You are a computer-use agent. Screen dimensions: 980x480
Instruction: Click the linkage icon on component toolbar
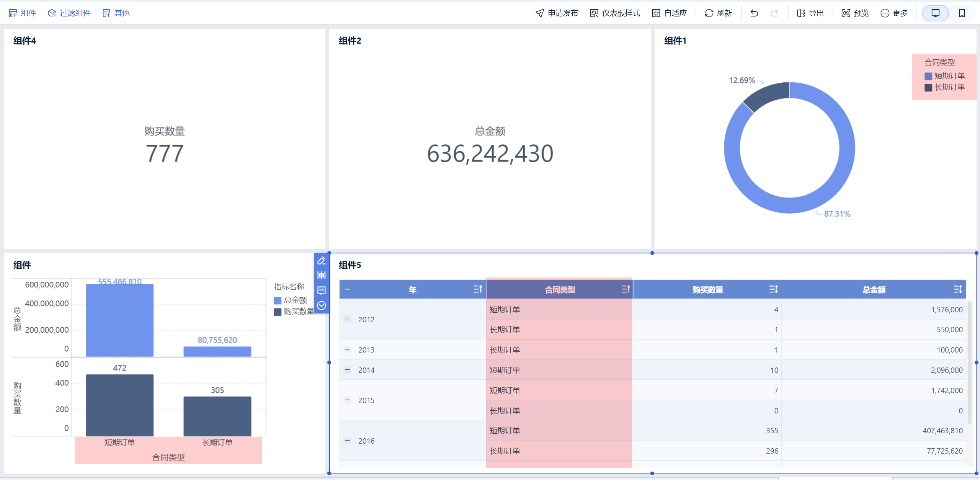(x=322, y=276)
